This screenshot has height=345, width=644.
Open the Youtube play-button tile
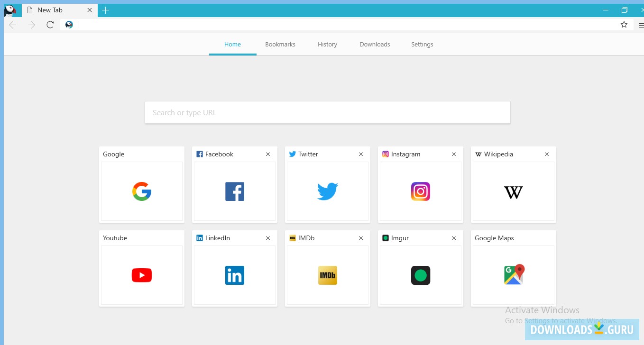(142, 275)
